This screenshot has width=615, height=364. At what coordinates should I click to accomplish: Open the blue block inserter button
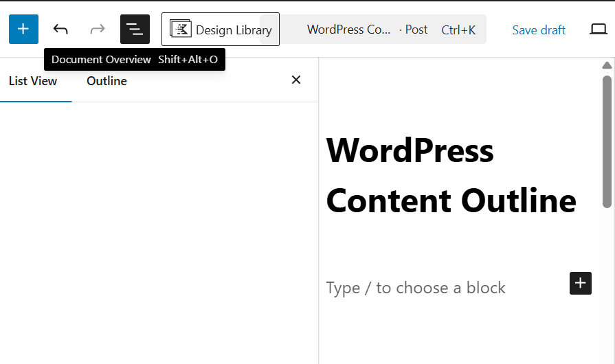(23, 29)
